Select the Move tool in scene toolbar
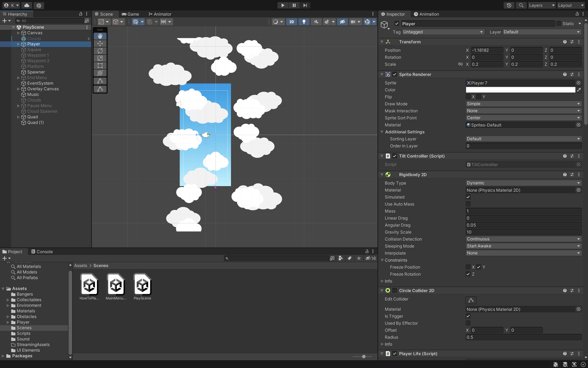 pyautogui.click(x=100, y=43)
